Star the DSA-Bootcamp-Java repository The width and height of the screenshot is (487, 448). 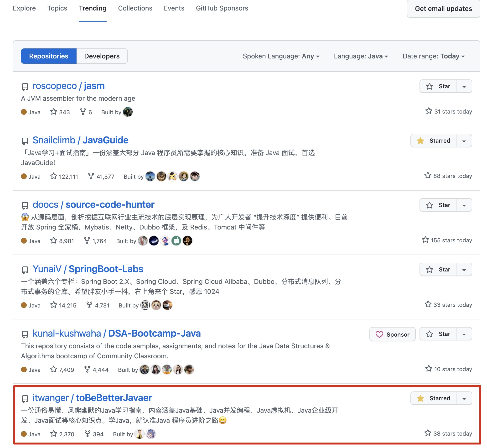[x=438, y=334]
